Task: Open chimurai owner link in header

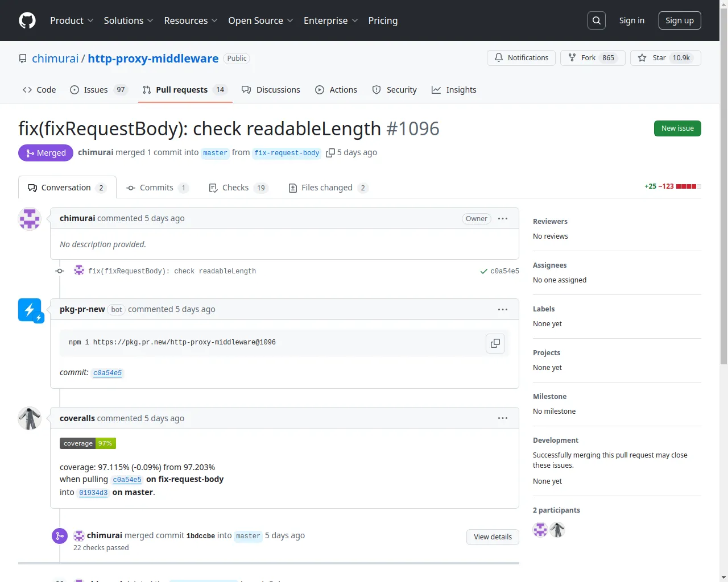Action: [55, 59]
